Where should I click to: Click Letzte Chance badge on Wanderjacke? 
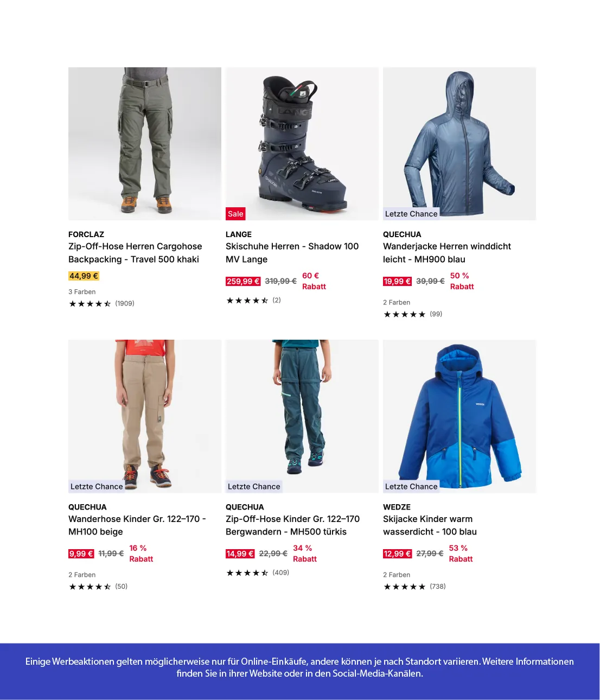(411, 214)
